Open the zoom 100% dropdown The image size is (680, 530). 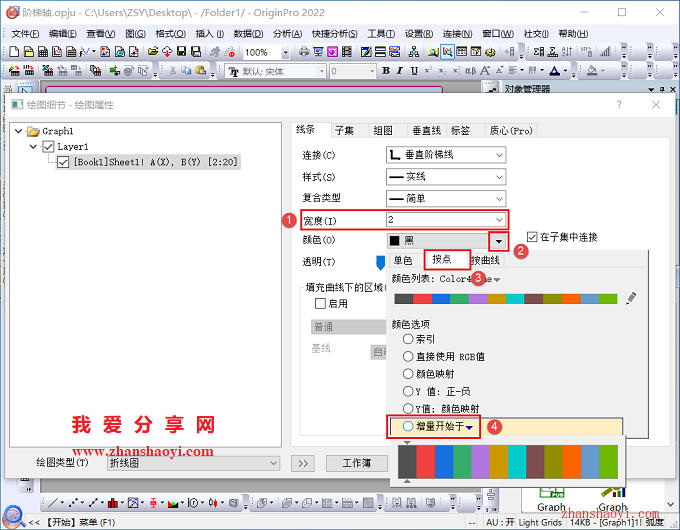click(x=285, y=53)
